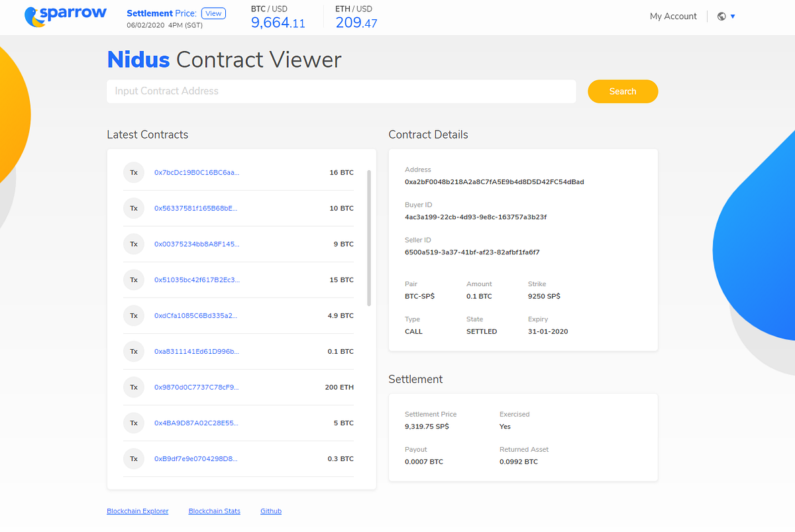The height and width of the screenshot is (532, 795).
Task: Click Returned Asset value 0.0992 BTC
Action: click(519, 462)
